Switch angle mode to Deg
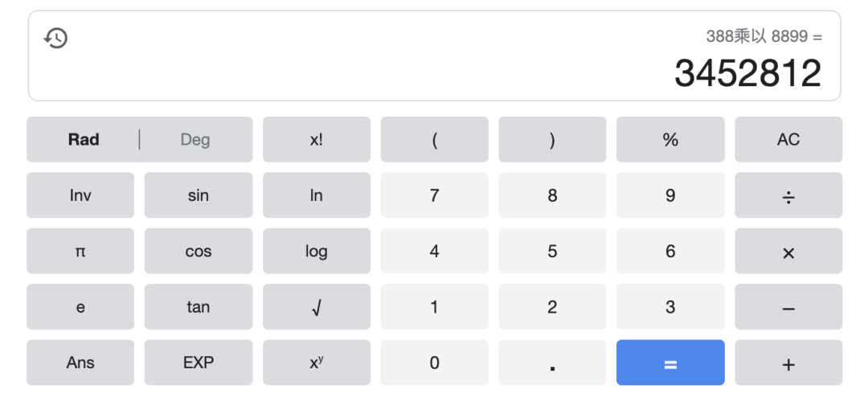Image resolution: width=868 pixels, height=398 pixels. tap(195, 139)
